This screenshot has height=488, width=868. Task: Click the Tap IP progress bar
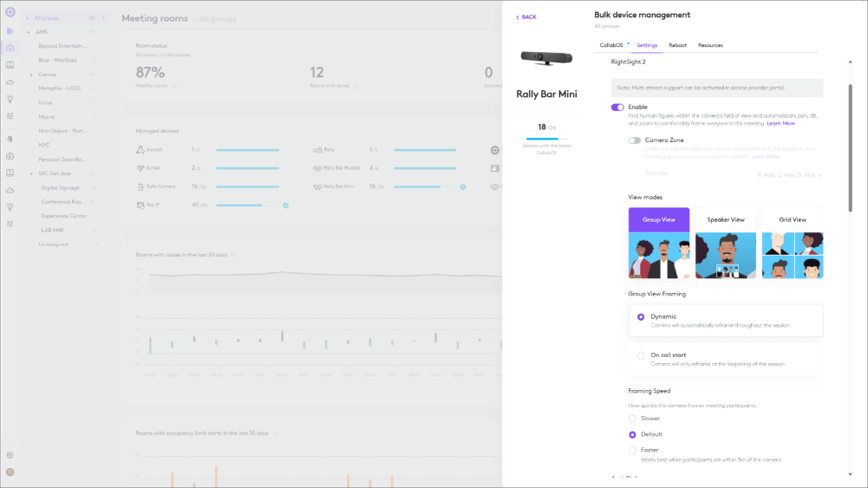pos(247,205)
